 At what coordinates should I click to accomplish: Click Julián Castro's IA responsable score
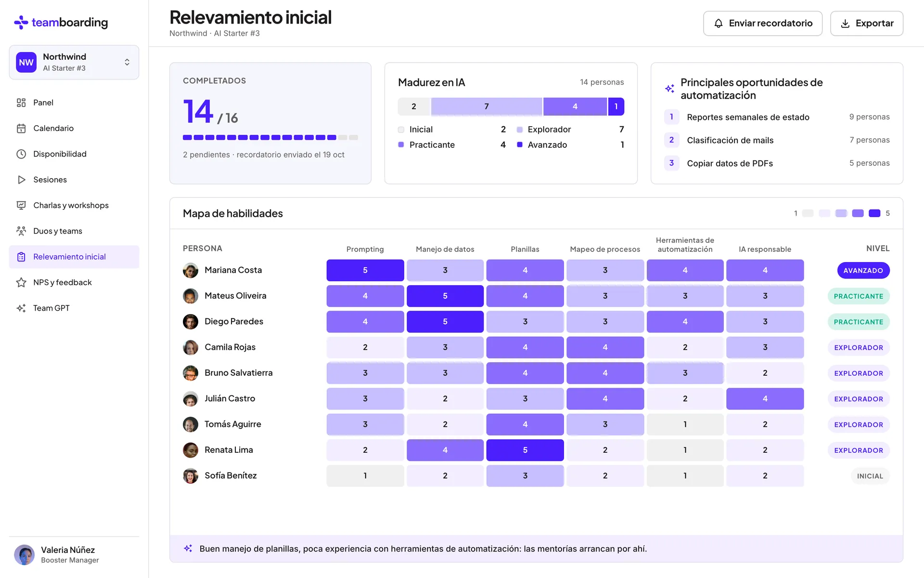pos(765,399)
